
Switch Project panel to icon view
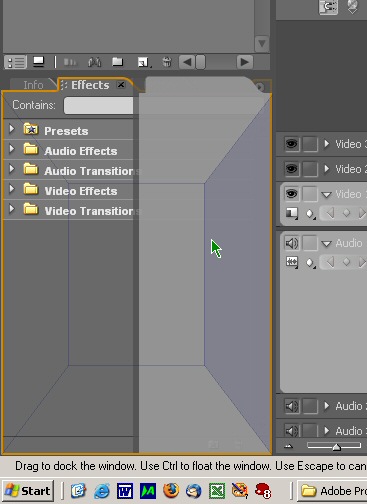pyautogui.click(x=39, y=62)
